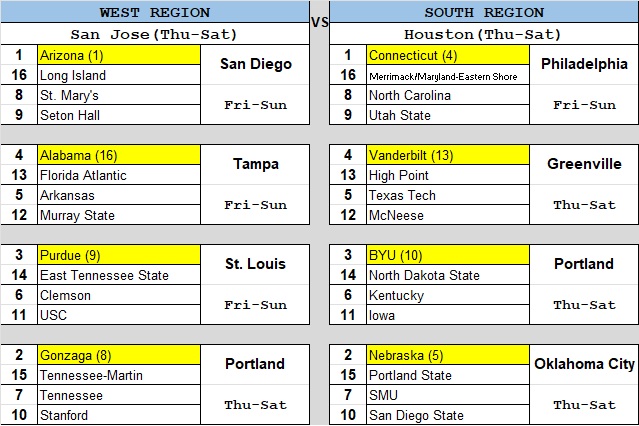Image resolution: width=639 pixels, height=426 pixels.
Task: Click the SOUTH REGION header cell
Action: click(x=484, y=13)
